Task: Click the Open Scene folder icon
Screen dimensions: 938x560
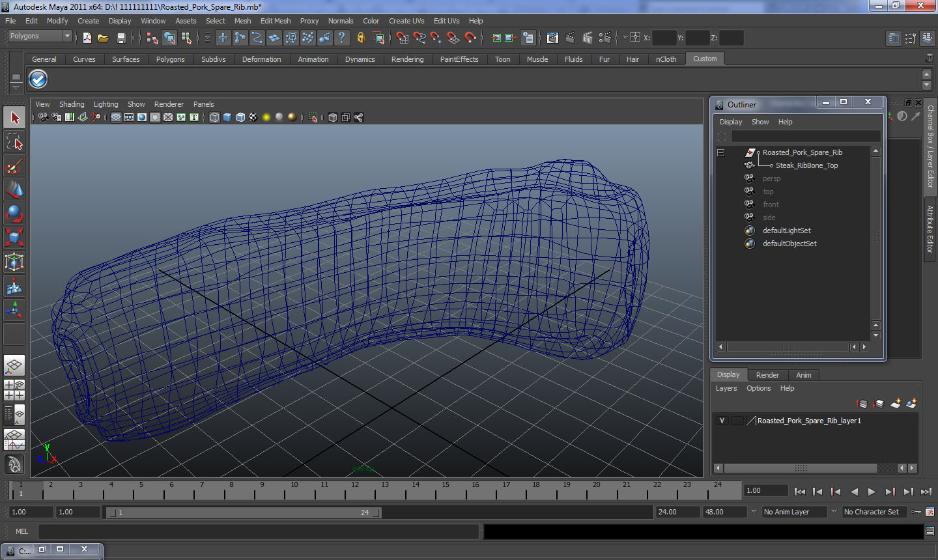Action: pos(103,38)
